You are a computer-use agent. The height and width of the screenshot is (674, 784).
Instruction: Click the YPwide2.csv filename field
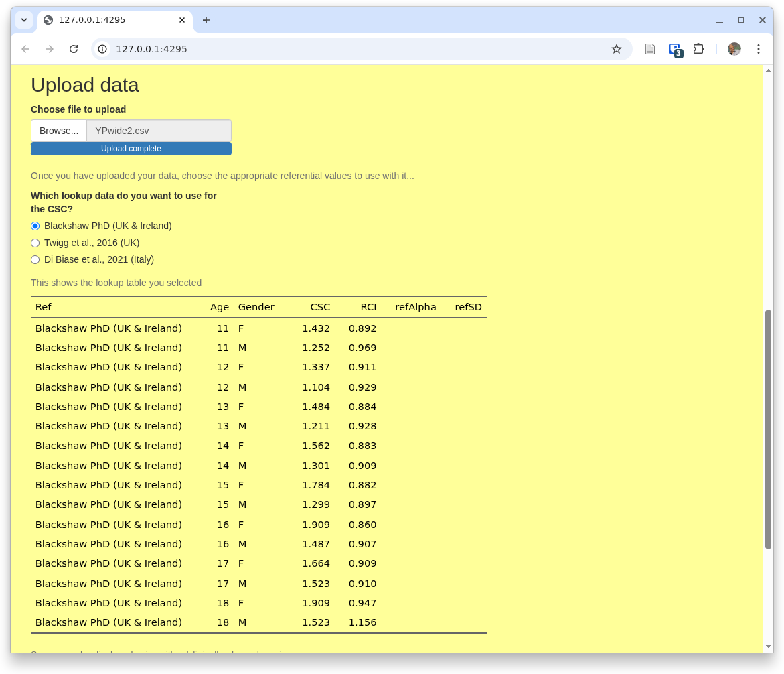click(x=159, y=131)
